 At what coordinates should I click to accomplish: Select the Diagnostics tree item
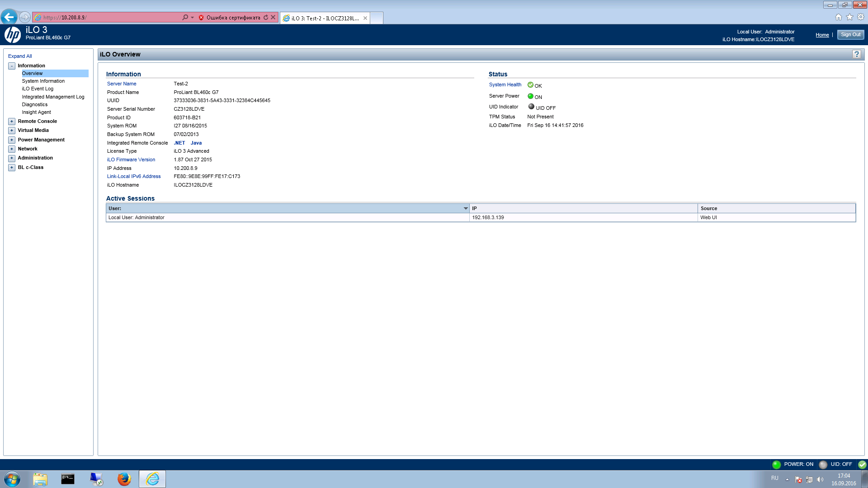point(34,104)
